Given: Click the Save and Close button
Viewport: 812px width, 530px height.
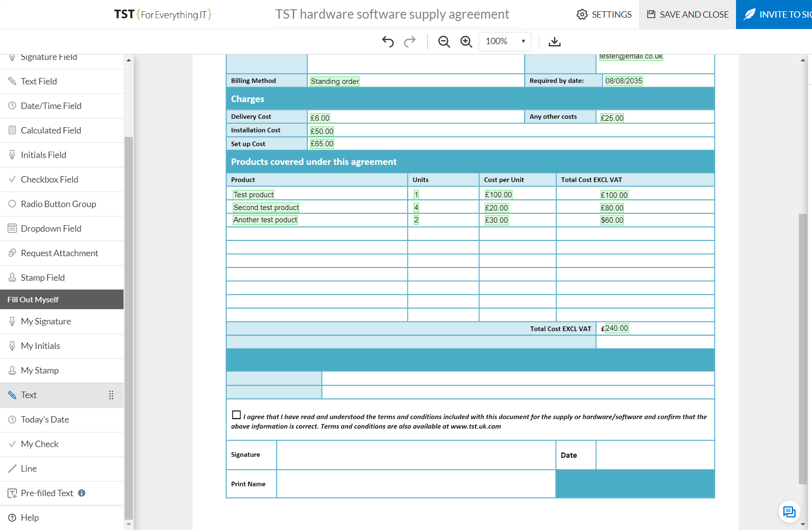Looking at the screenshot, I should pyautogui.click(x=687, y=15).
